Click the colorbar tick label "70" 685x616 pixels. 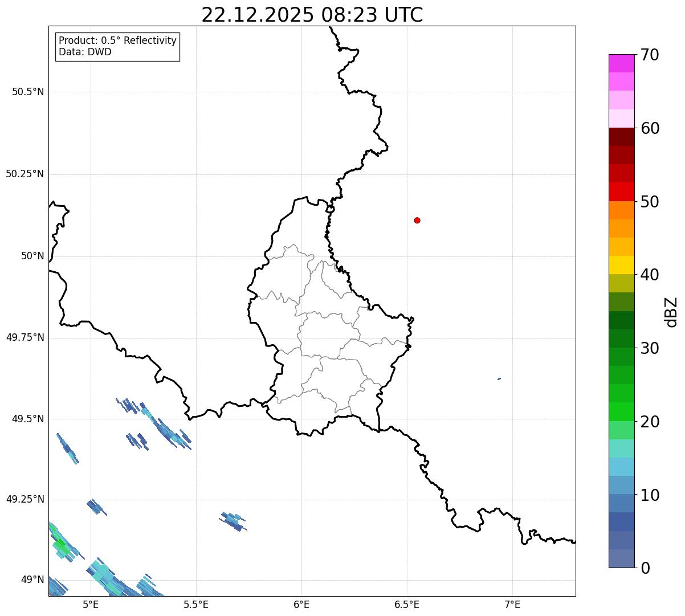click(650, 55)
